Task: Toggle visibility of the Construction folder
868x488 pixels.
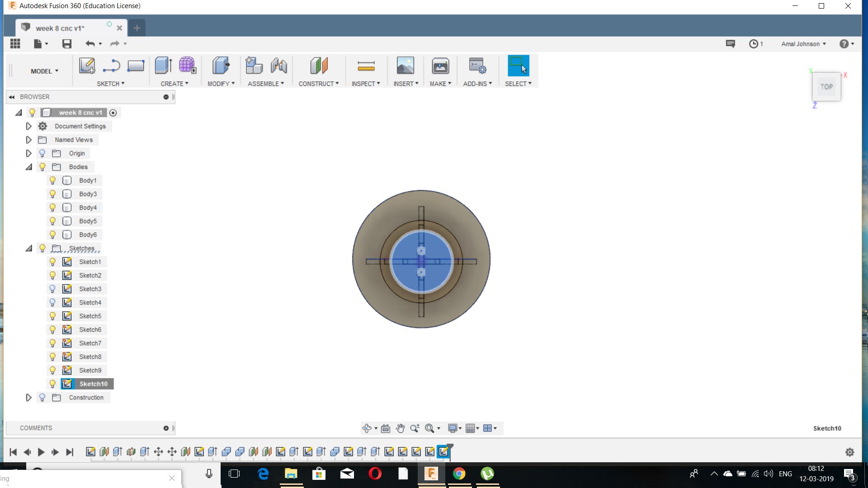Action: coord(42,398)
